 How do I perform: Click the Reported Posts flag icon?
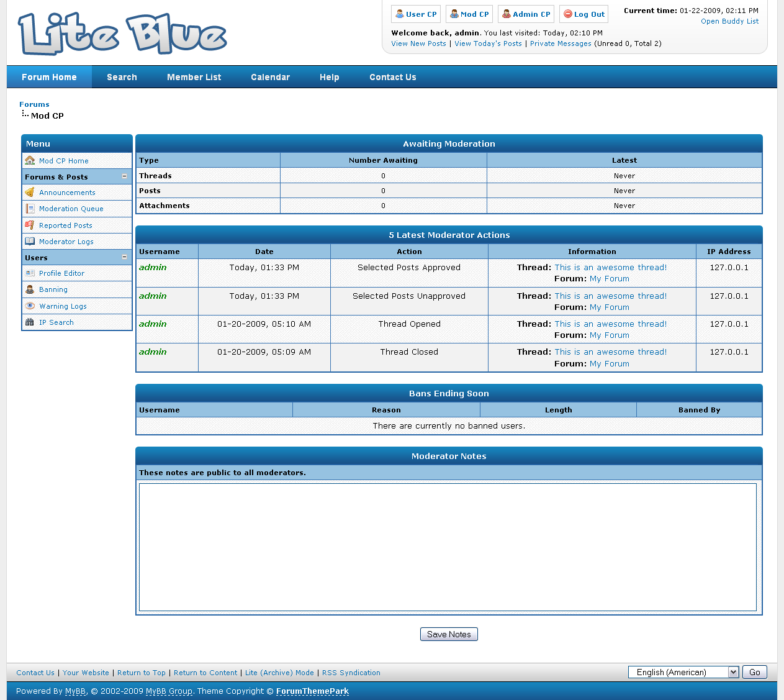point(30,225)
